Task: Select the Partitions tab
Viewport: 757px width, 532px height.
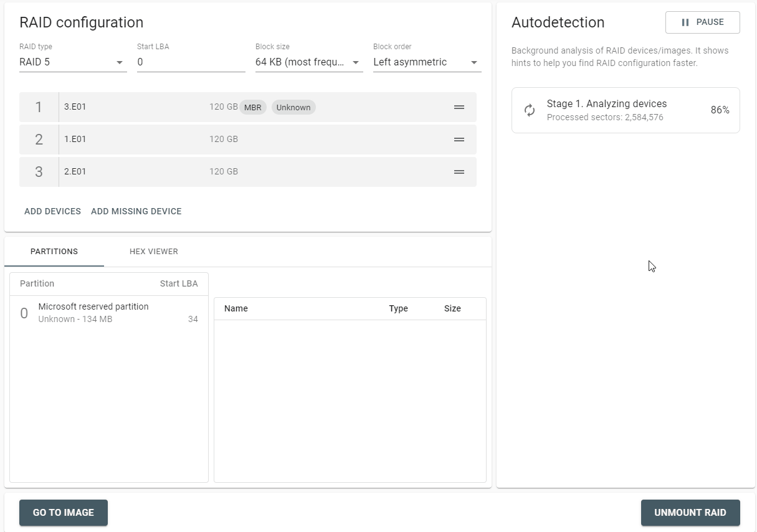Action: [54, 252]
